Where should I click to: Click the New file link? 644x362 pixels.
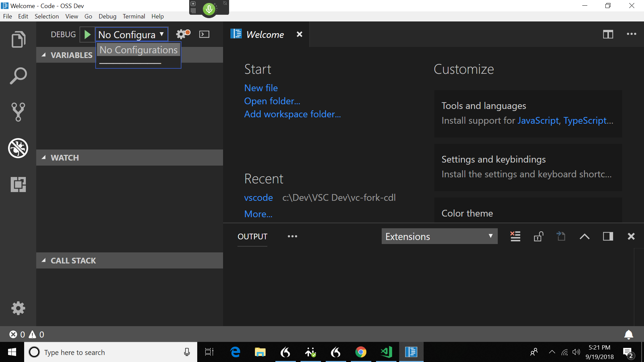pyautogui.click(x=261, y=88)
